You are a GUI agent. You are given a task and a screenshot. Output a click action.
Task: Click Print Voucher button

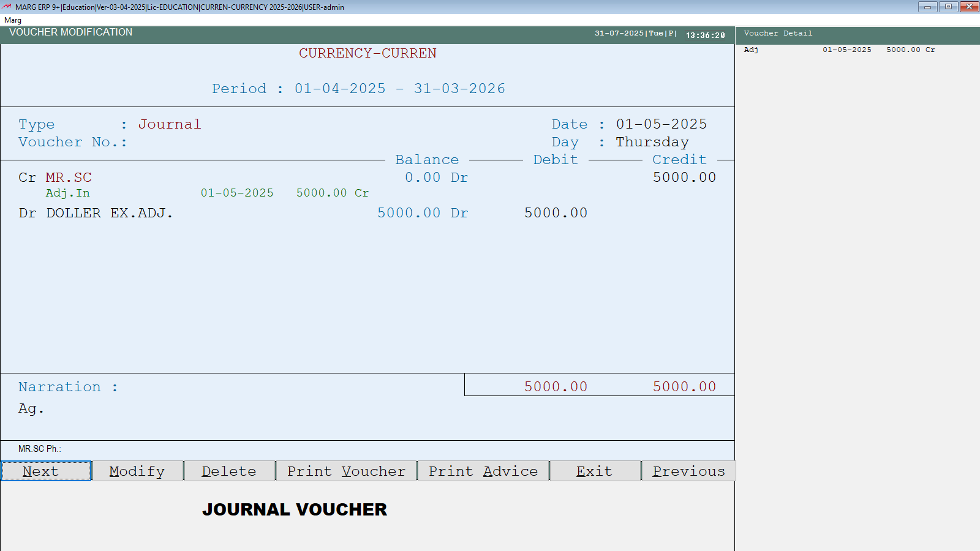[346, 471]
